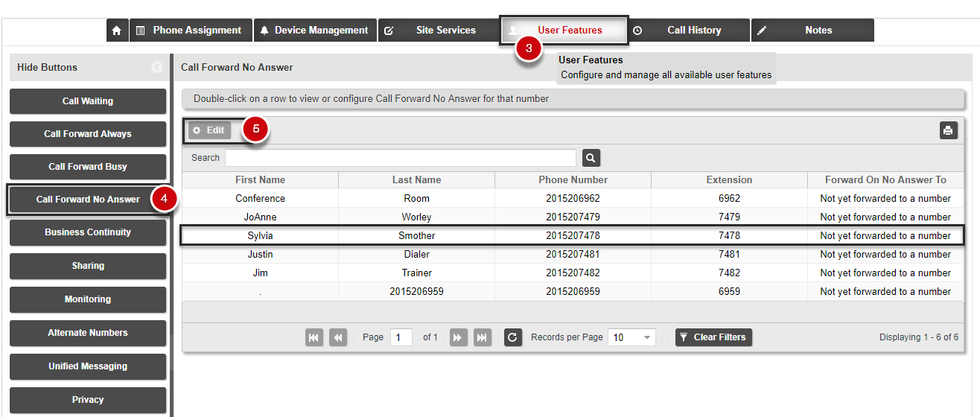Image resolution: width=980 pixels, height=417 pixels.
Task: Collapse the Hide Buttons sidebar arrow
Action: 157,67
